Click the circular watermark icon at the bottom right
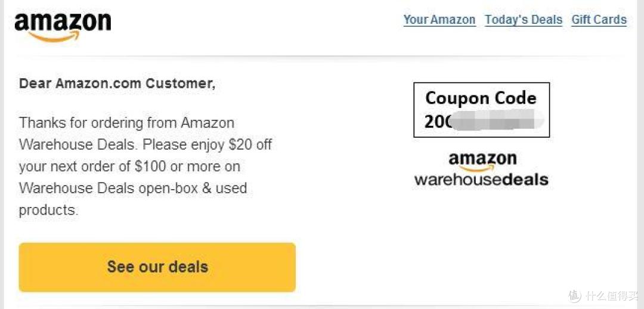The image size is (644, 309). pos(575,295)
